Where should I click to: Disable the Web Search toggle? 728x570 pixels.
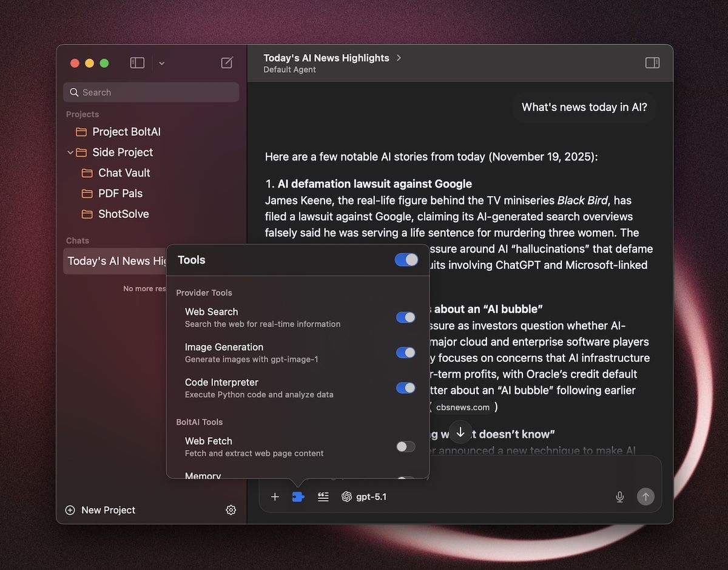[x=405, y=317]
